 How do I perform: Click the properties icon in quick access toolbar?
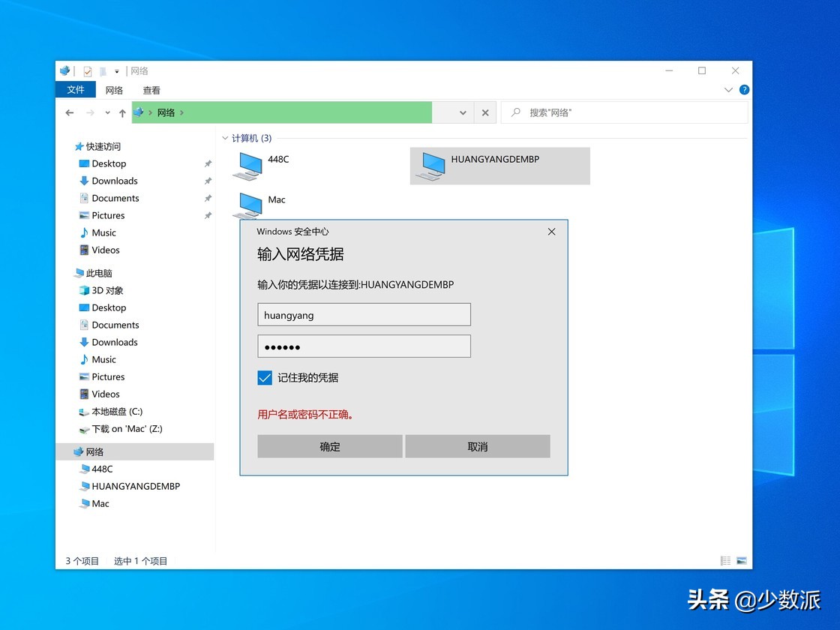point(87,70)
